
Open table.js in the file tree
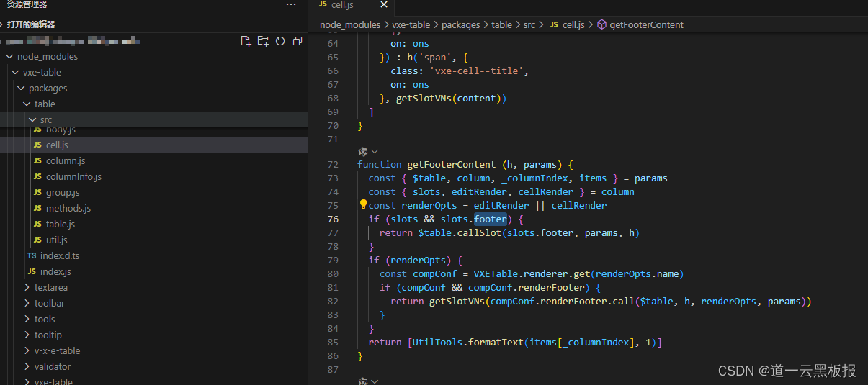pos(61,224)
